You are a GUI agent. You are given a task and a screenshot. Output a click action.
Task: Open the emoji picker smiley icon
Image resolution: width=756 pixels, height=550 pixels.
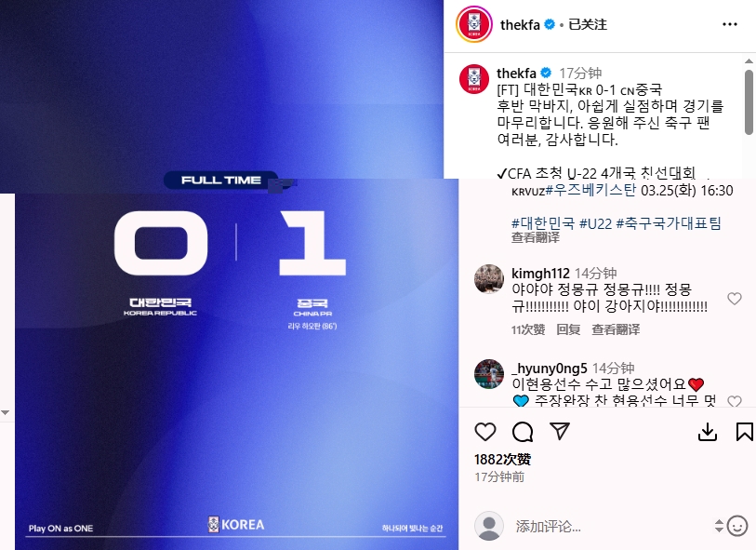coord(737,526)
